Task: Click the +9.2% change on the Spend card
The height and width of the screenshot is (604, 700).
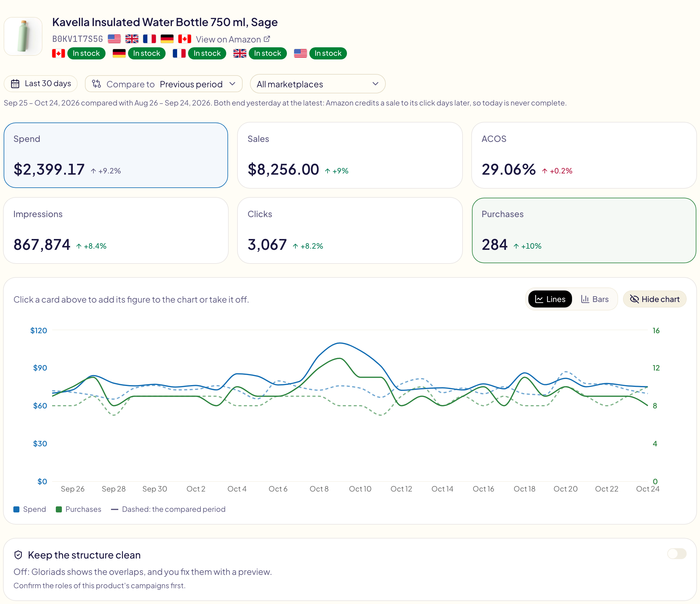Action: click(x=106, y=171)
